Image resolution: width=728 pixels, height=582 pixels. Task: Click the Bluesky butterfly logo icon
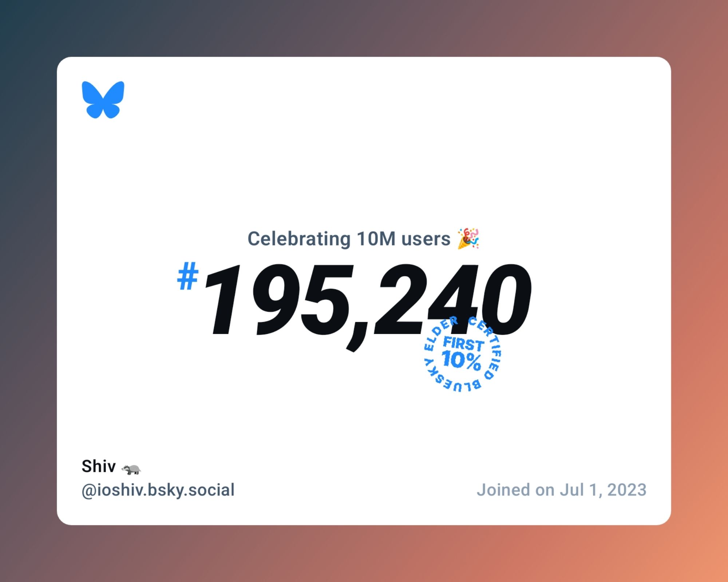(x=103, y=99)
